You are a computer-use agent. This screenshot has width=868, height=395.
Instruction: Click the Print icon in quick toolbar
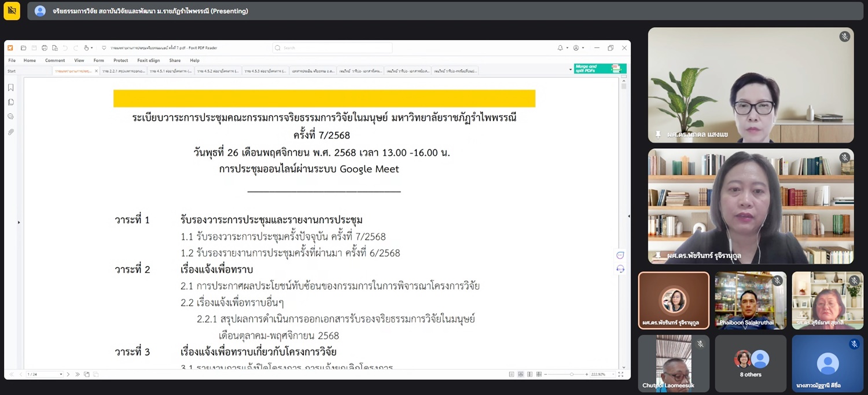coord(45,48)
